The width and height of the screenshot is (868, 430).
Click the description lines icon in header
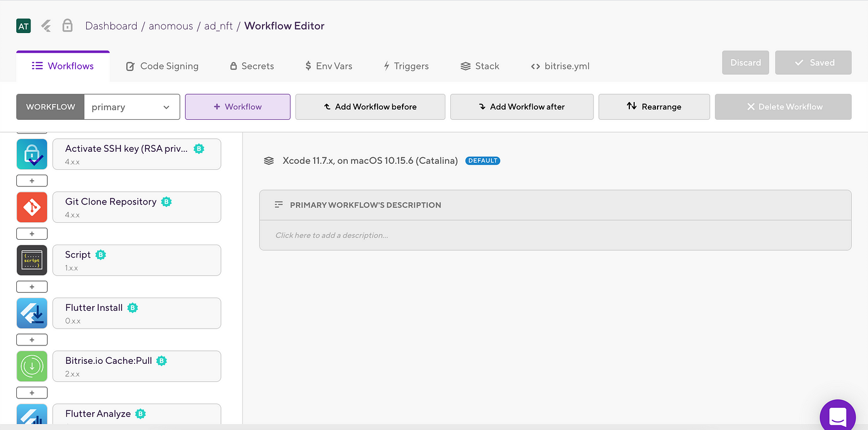(279, 204)
